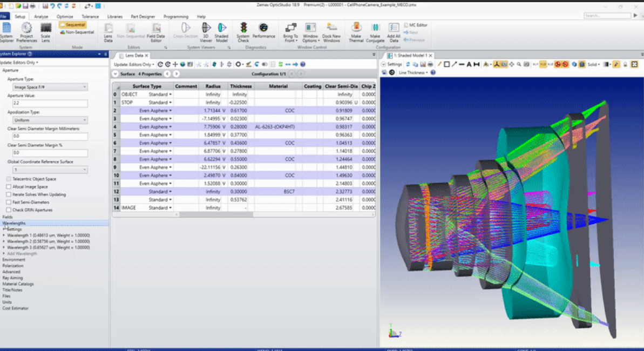Select the rectangle annotation tool in Shaded Model
The height and width of the screenshot is (351, 644).
click(446, 64)
